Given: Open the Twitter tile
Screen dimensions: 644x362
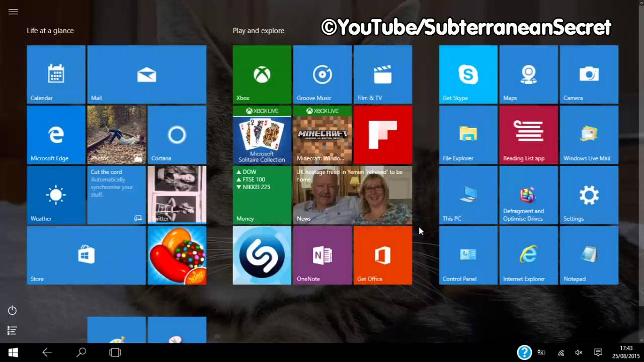Looking at the screenshot, I should click(x=177, y=195).
